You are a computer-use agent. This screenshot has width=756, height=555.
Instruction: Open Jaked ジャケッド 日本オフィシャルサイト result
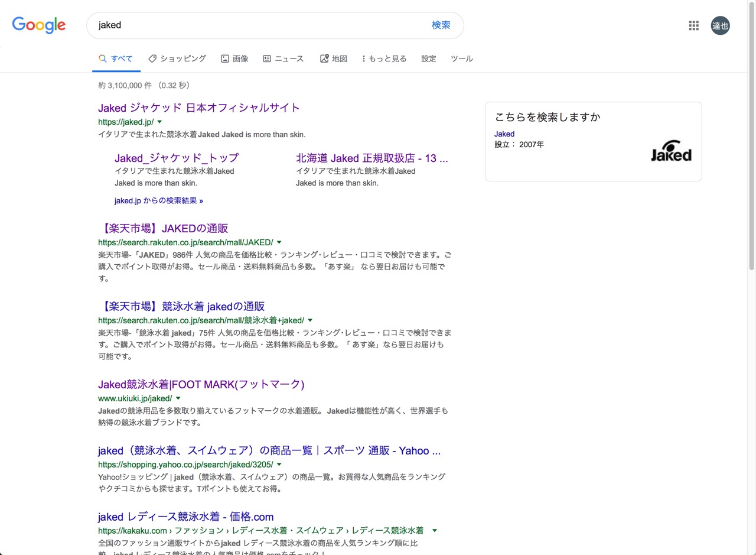(x=199, y=108)
